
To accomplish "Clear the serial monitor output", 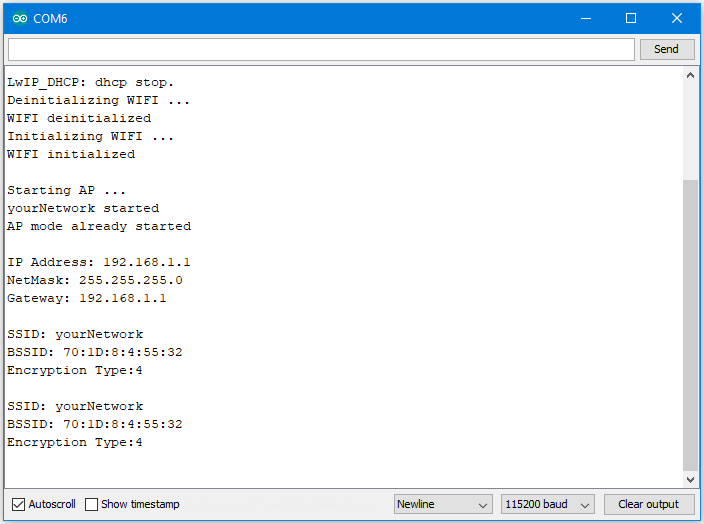I will pyautogui.click(x=648, y=504).
